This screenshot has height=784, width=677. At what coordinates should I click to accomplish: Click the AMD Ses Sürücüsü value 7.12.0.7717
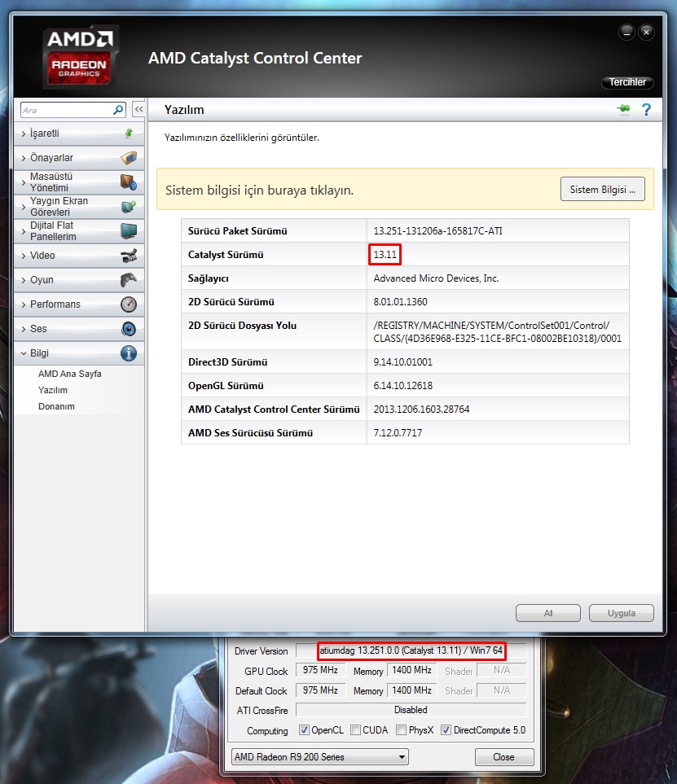coord(398,432)
